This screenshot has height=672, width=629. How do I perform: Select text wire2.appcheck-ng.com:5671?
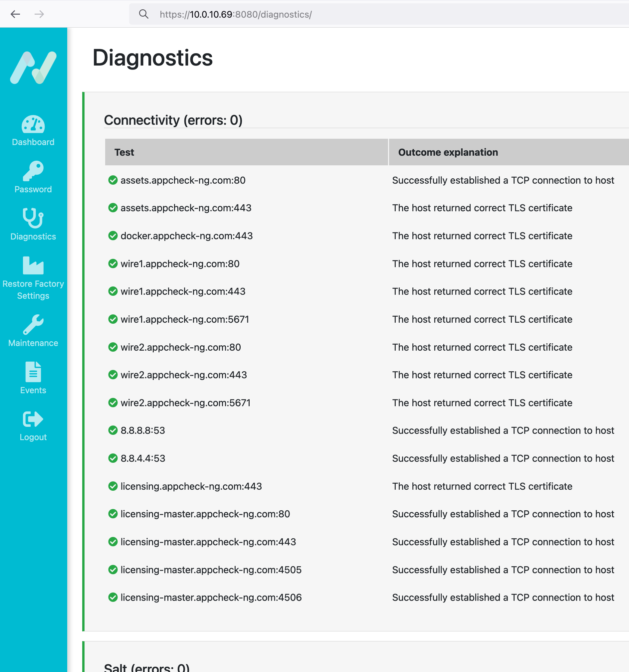(186, 403)
